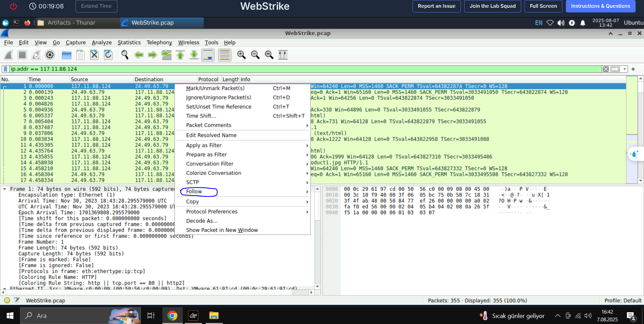Zoom out the packet text
Image resolution: width=644 pixels, height=324 pixels.
pyautogui.click(x=255, y=55)
